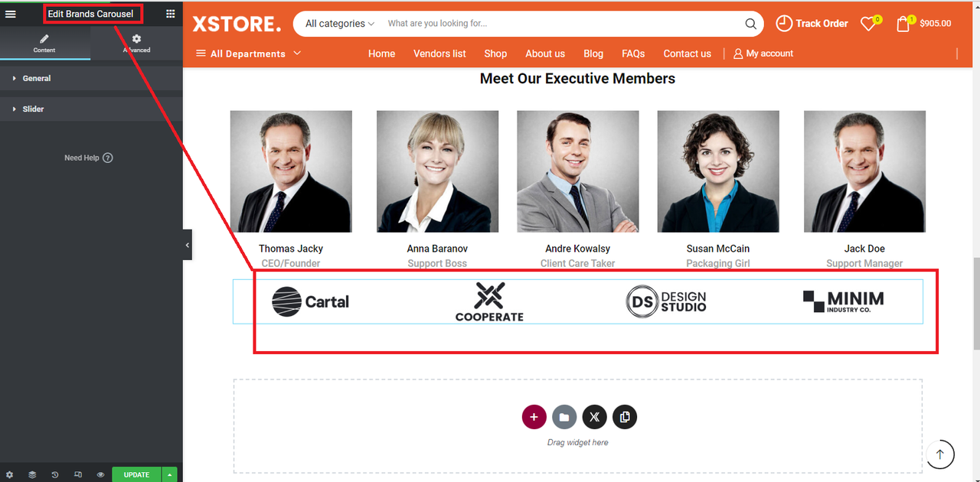Open Save Options arrow beside Update

[x=169, y=474]
